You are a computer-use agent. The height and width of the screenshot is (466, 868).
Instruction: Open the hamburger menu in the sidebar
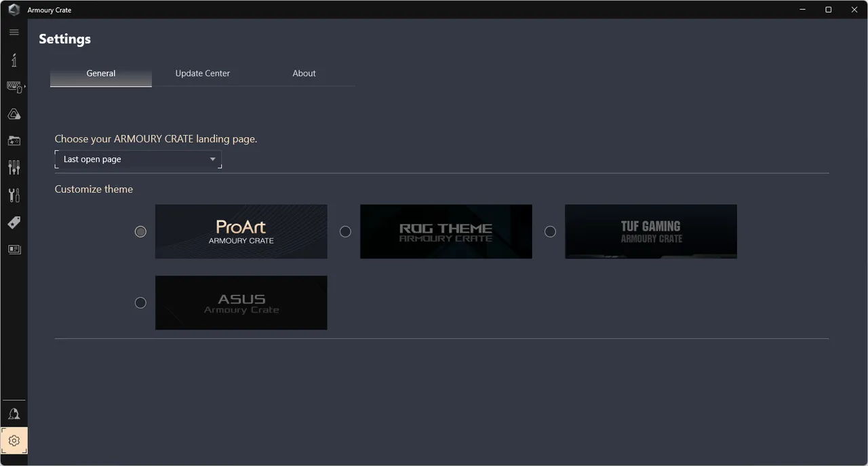pos(14,32)
